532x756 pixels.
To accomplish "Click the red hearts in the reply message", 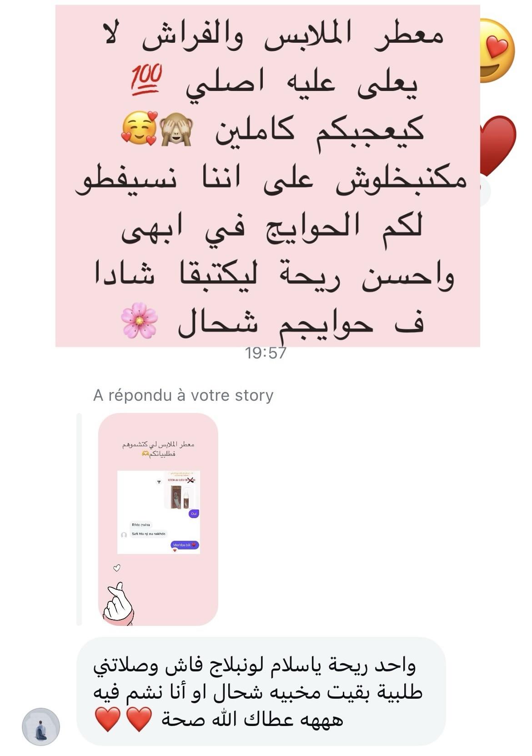I will click(123, 719).
